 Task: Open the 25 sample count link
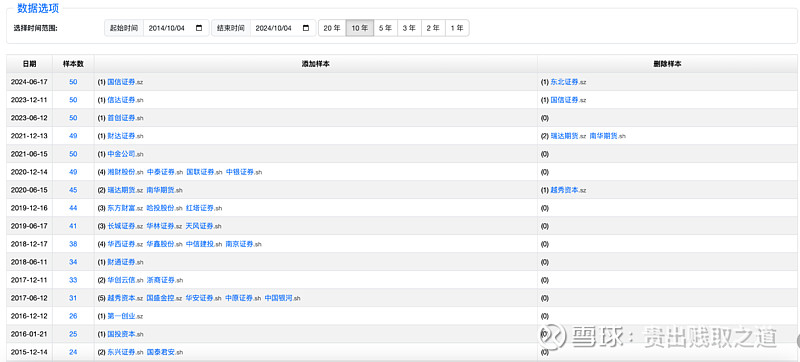73,334
